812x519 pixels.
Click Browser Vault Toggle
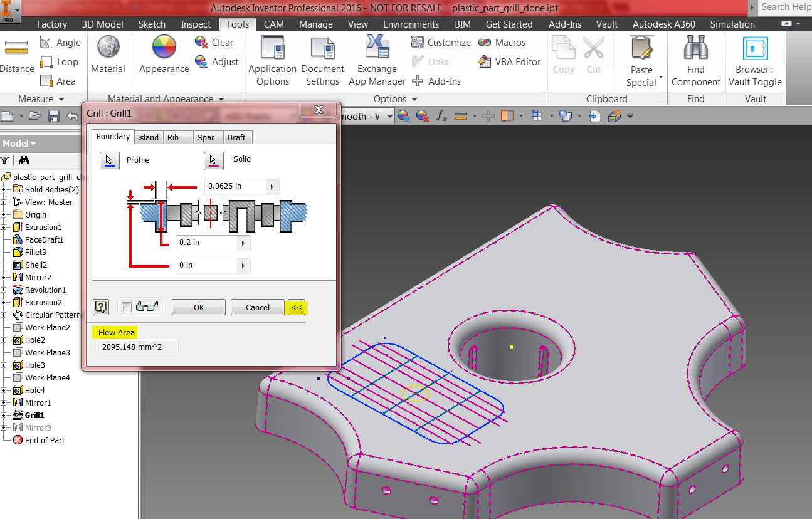click(x=755, y=61)
